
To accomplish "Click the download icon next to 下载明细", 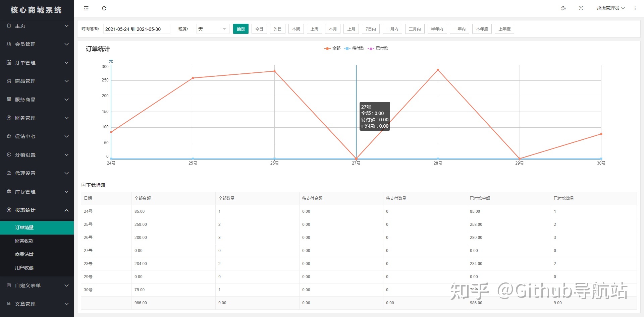I will tap(84, 185).
